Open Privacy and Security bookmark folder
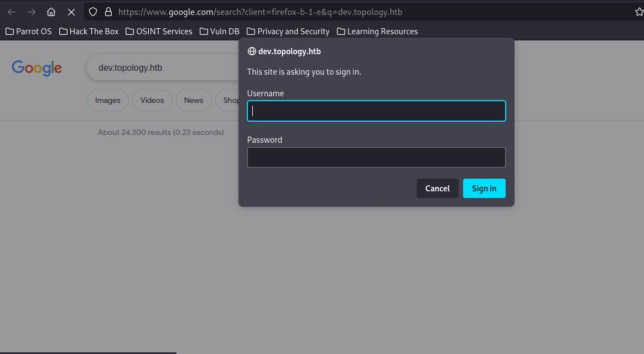 coord(288,32)
